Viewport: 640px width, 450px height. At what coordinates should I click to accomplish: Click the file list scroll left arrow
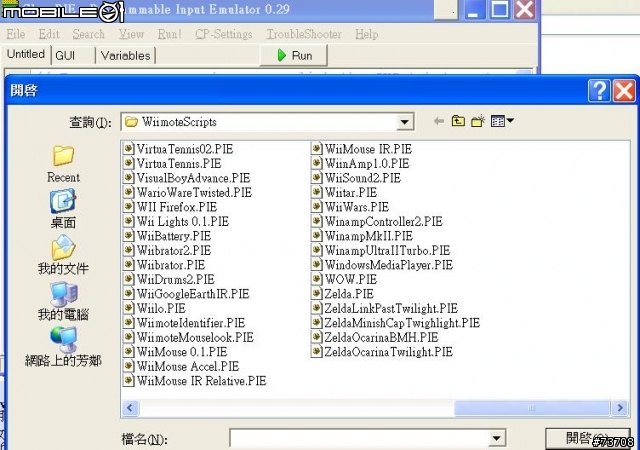(130, 408)
